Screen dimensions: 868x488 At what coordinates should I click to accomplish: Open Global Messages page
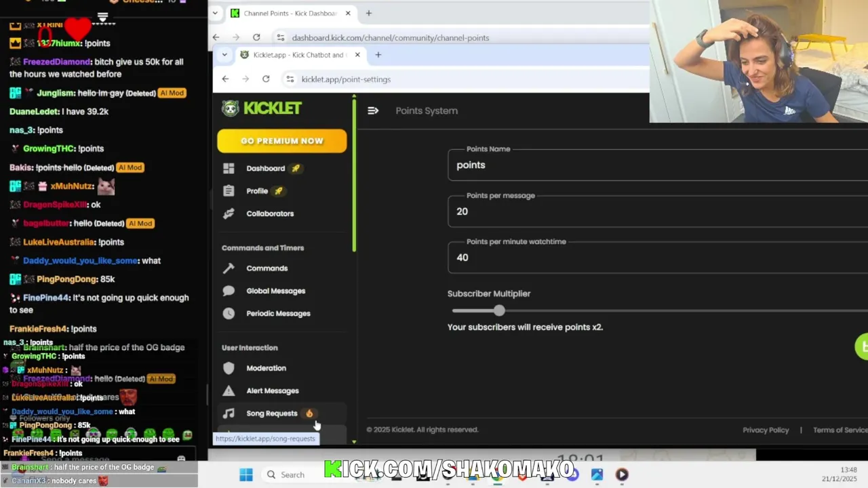276,291
